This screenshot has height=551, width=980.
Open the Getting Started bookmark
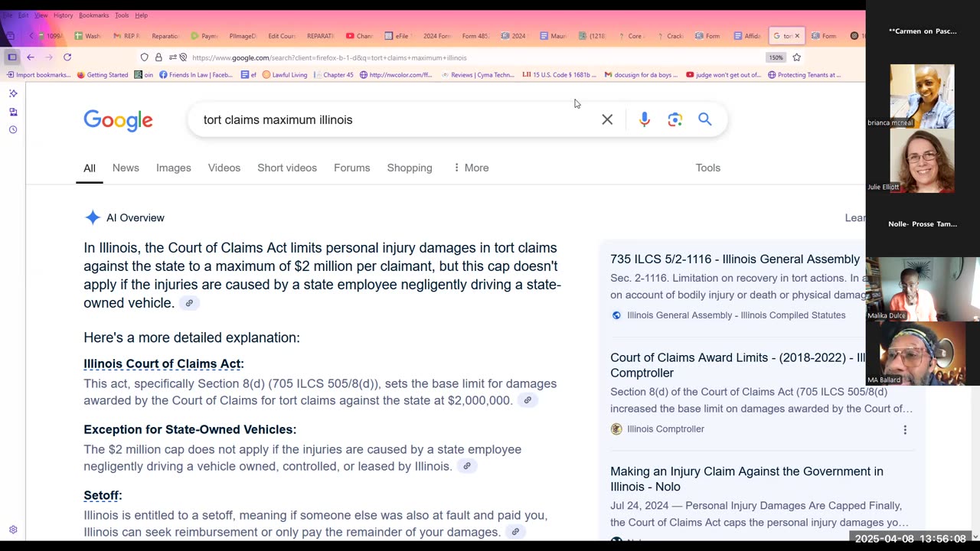103,75
